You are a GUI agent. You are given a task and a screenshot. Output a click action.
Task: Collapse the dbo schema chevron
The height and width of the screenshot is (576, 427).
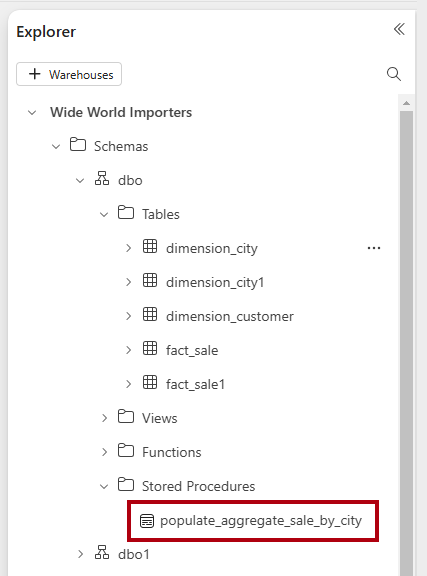click(x=80, y=180)
